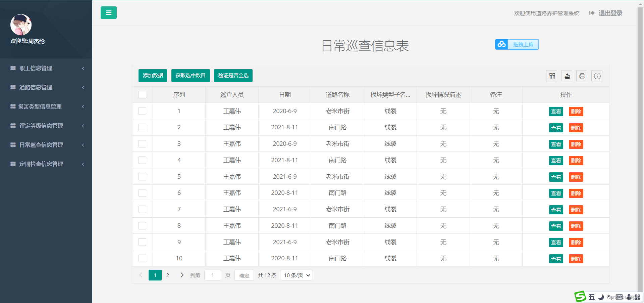The image size is (644, 303).
Task: Open the 评定等级信息管理 menu
Action: pyautogui.click(x=46, y=126)
